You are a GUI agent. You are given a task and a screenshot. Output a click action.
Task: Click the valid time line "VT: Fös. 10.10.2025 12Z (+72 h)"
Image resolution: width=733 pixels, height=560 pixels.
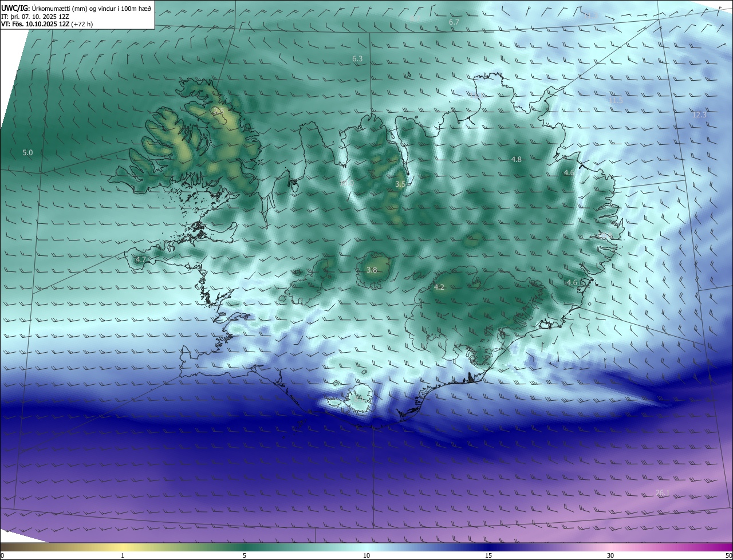coord(47,25)
